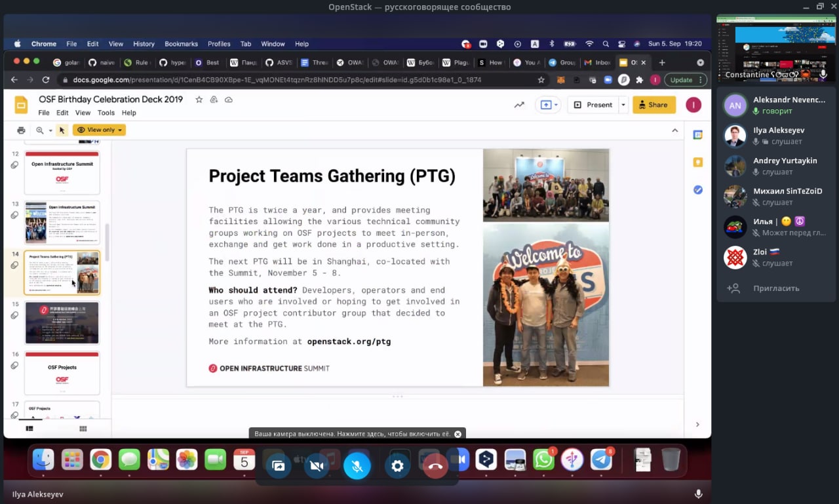Select slide 15 thumbnail in filmstrip
The width and height of the screenshot is (839, 504).
pos(62,322)
